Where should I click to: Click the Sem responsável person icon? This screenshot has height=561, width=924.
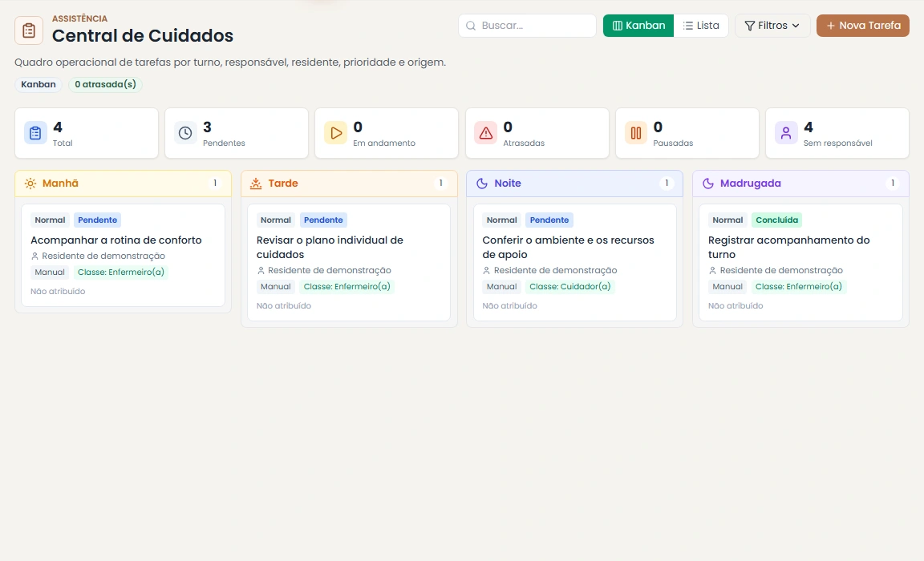point(786,133)
